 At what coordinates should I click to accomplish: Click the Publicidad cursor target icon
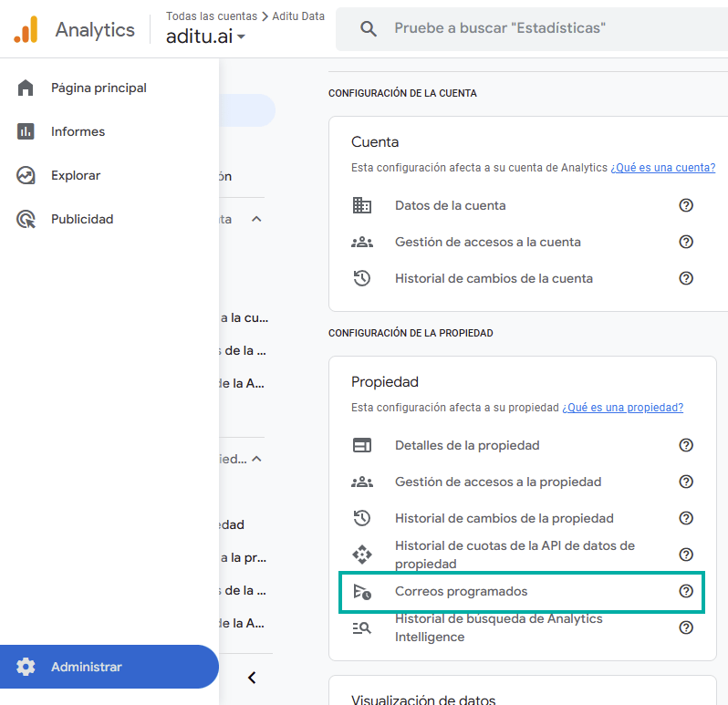pyautogui.click(x=26, y=219)
